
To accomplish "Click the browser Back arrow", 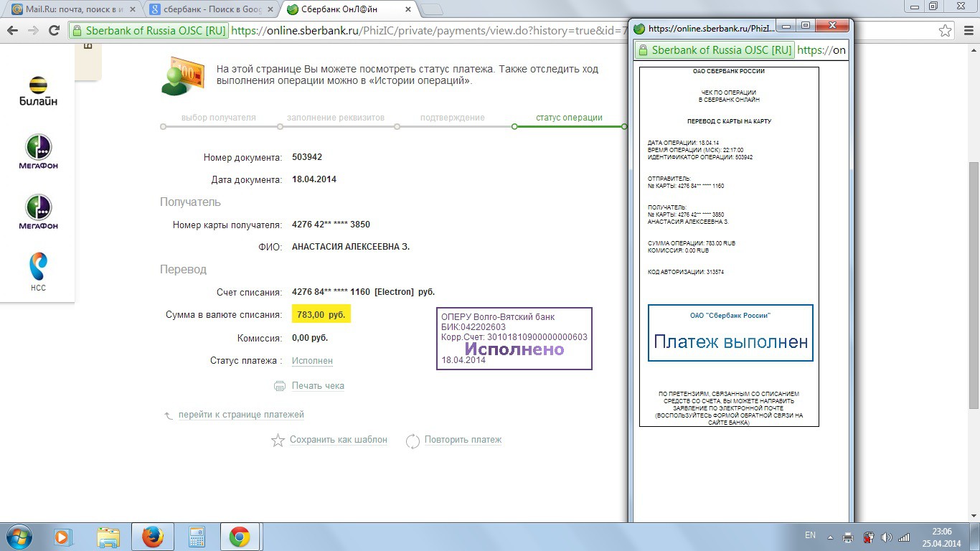I will pos(12,31).
